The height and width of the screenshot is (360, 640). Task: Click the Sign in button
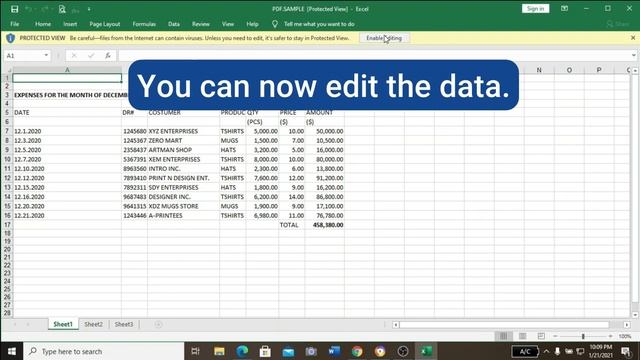coord(536,9)
